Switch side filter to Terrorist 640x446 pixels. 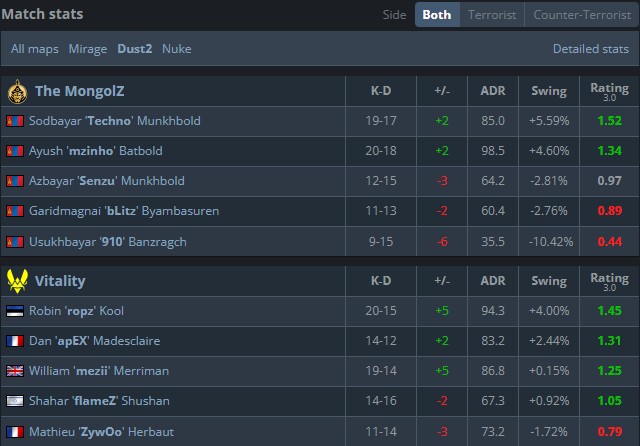(492, 15)
